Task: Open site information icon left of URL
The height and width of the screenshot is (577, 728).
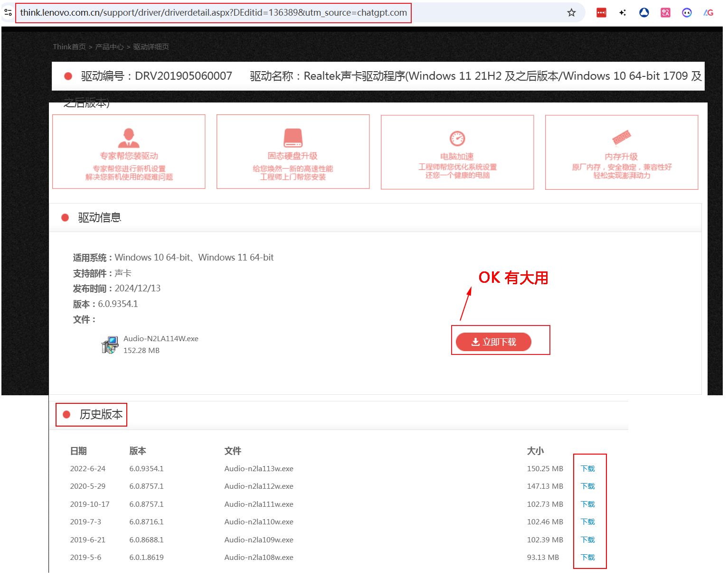Action: click(x=8, y=13)
